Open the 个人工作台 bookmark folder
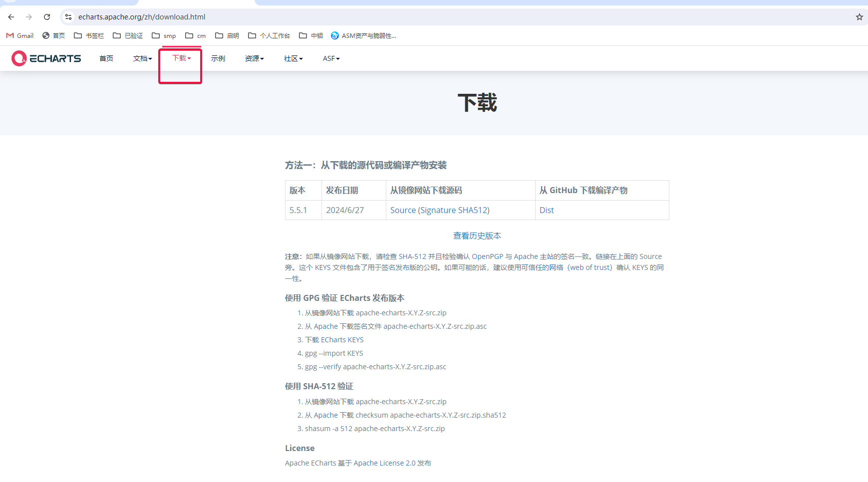This screenshot has width=868, height=482. [x=269, y=35]
